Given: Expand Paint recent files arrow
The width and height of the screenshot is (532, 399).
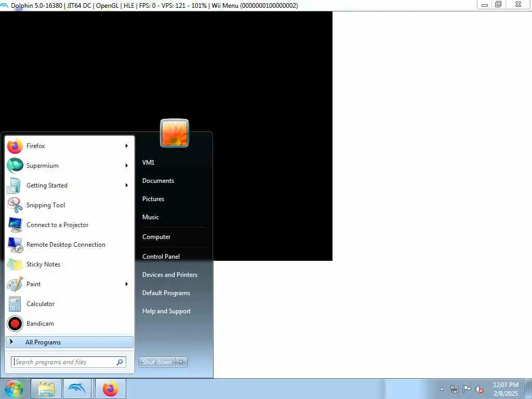Looking at the screenshot, I should pos(127,284).
